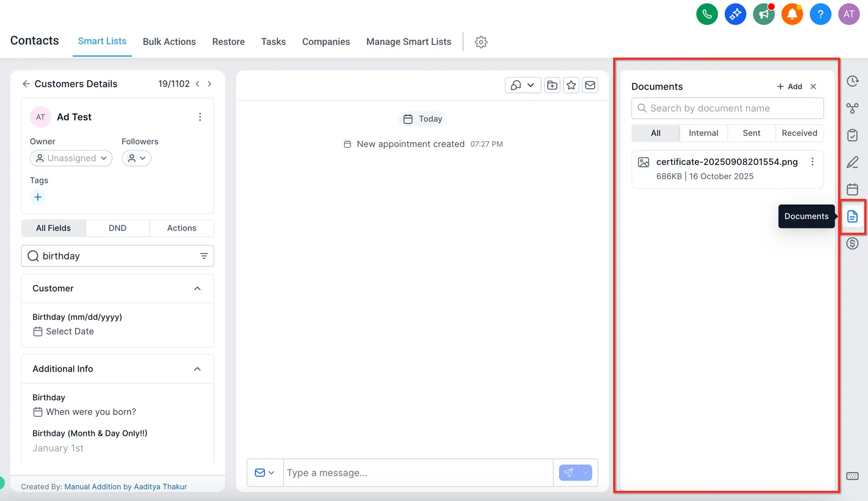Viewport: 868px width, 501px height.
Task: Open the Unassigned owner dropdown
Action: point(71,158)
